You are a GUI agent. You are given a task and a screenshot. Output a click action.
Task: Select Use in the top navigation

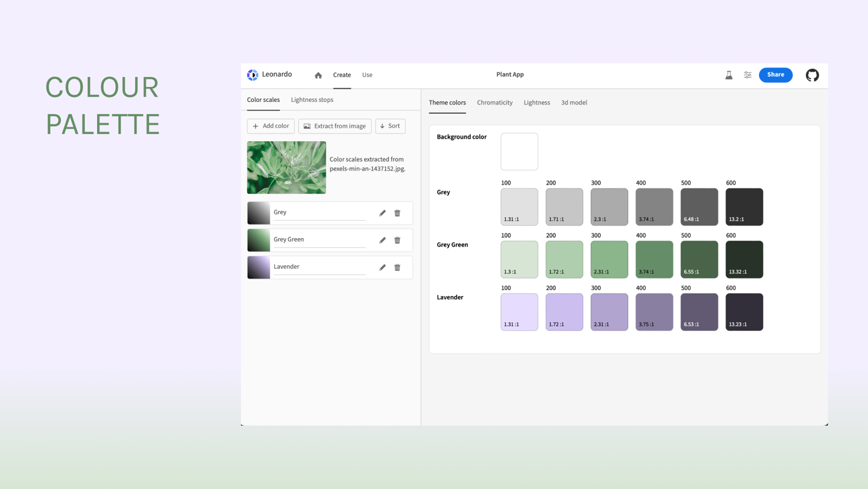[x=367, y=75]
